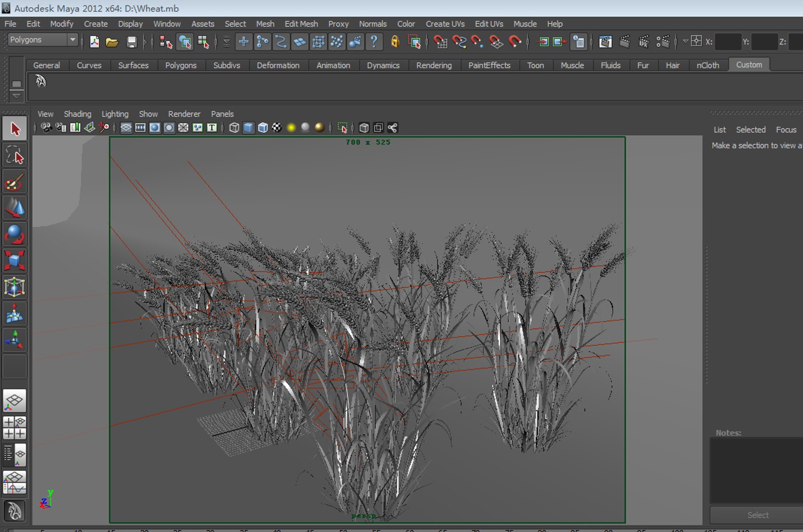Toggle the dynamics selection mask icon
This screenshot has height=532, width=803.
click(337, 42)
